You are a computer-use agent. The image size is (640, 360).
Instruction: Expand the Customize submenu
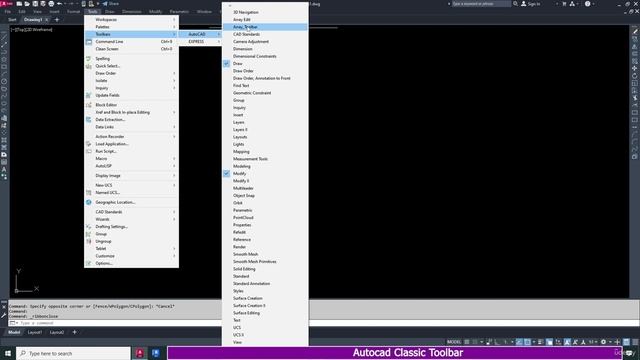131,256
